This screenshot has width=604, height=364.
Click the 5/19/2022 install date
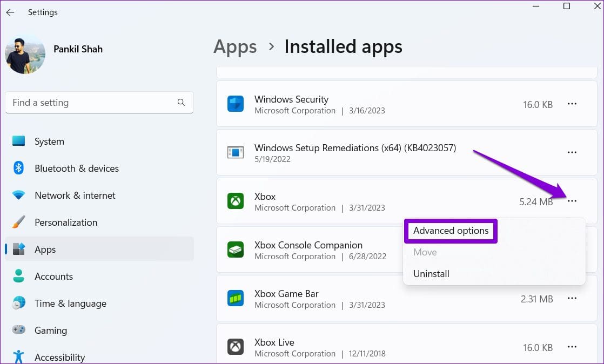(272, 159)
